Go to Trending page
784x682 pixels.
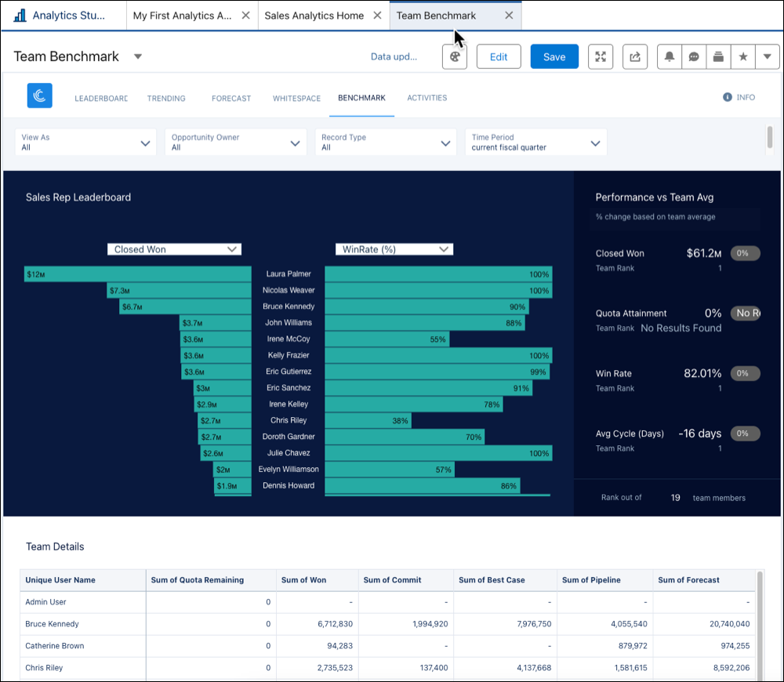[x=166, y=99]
